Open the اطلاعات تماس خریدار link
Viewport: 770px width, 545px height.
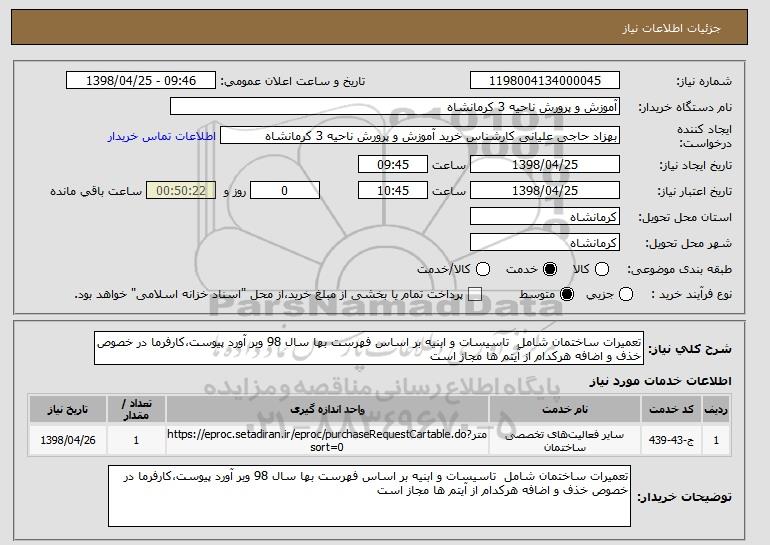[162, 136]
